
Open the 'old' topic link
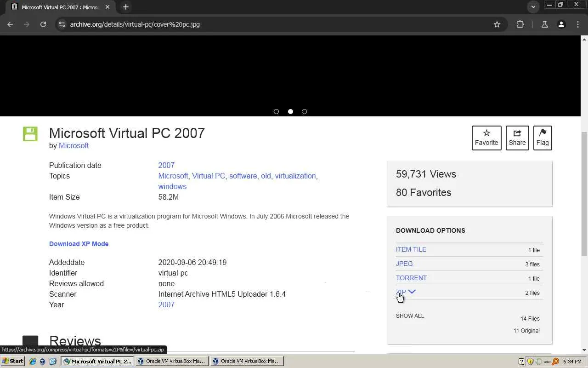(266, 176)
